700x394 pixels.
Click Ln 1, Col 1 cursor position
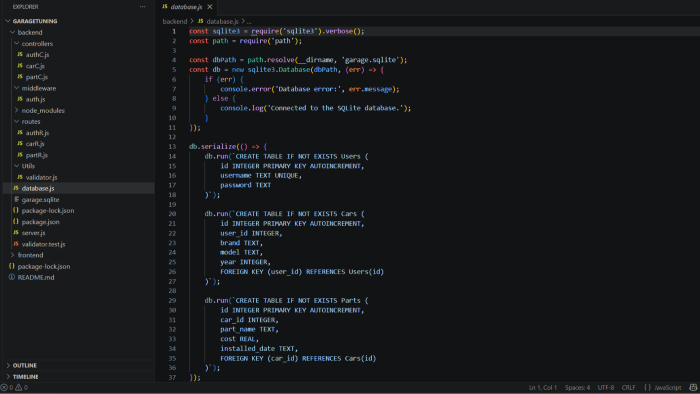[542, 387]
